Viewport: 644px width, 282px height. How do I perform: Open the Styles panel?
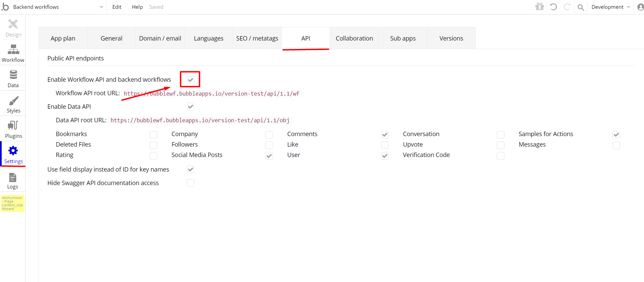[13, 104]
